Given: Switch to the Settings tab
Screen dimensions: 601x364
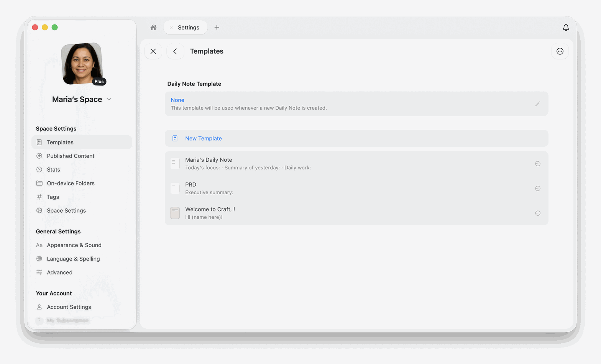Looking at the screenshot, I should [x=186, y=28].
